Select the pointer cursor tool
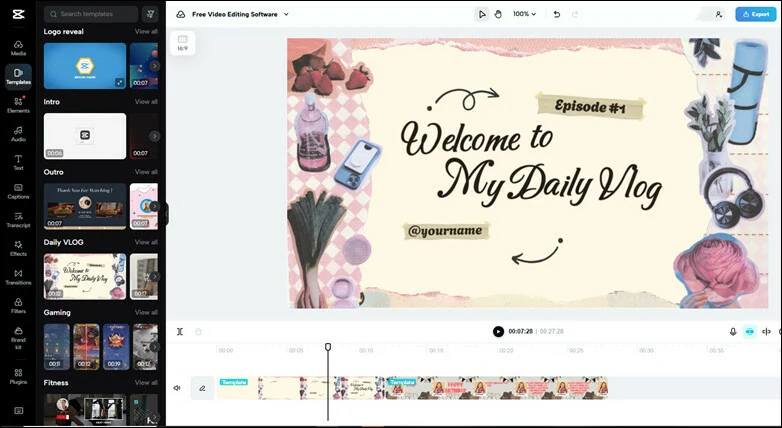 (x=482, y=14)
